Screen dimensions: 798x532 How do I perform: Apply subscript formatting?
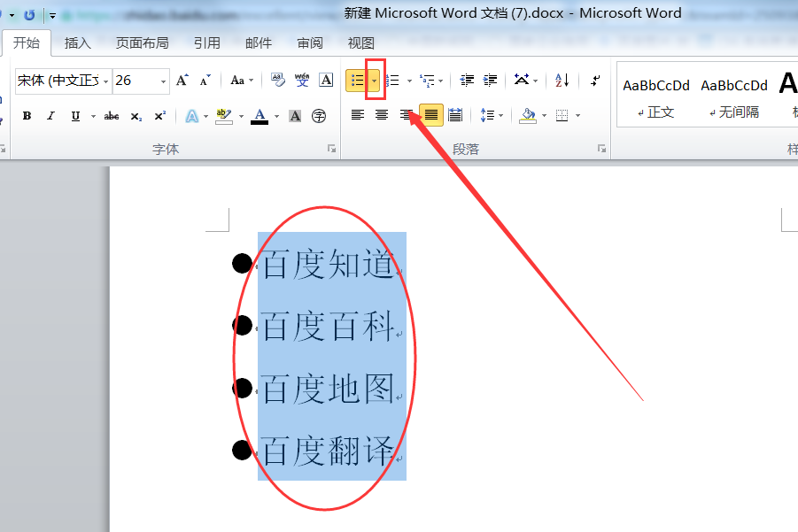pyautogui.click(x=136, y=116)
